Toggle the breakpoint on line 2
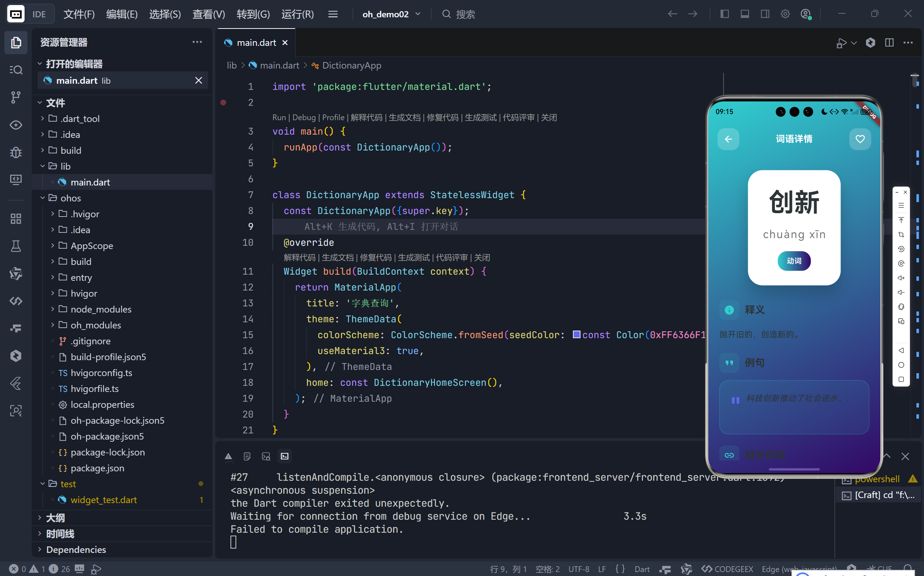The height and width of the screenshot is (576, 924). coord(223,102)
